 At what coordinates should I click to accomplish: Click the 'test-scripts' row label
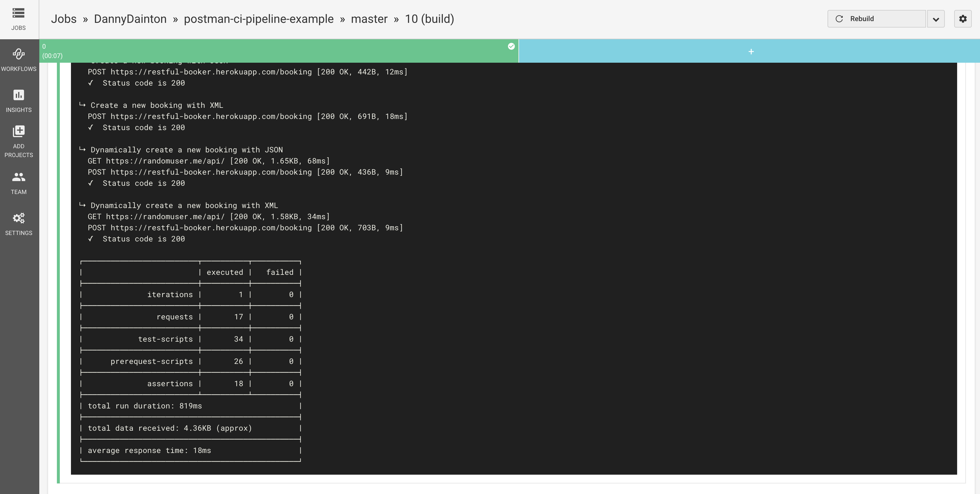point(165,339)
